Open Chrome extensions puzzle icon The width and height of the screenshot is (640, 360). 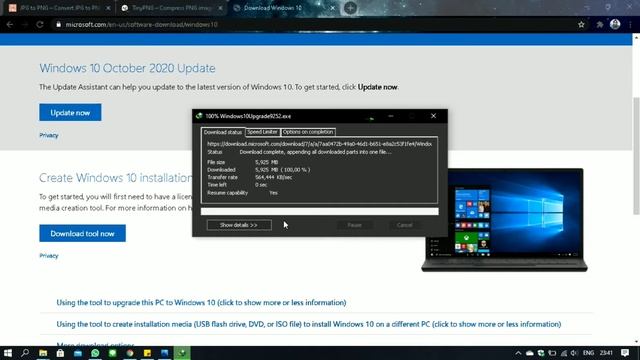point(600,24)
